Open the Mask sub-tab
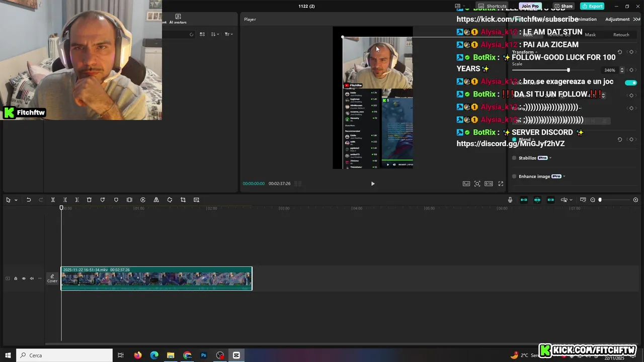Image resolution: width=644 pixels, height=362 pixels. pyautogui.click(x=590, y=35)
